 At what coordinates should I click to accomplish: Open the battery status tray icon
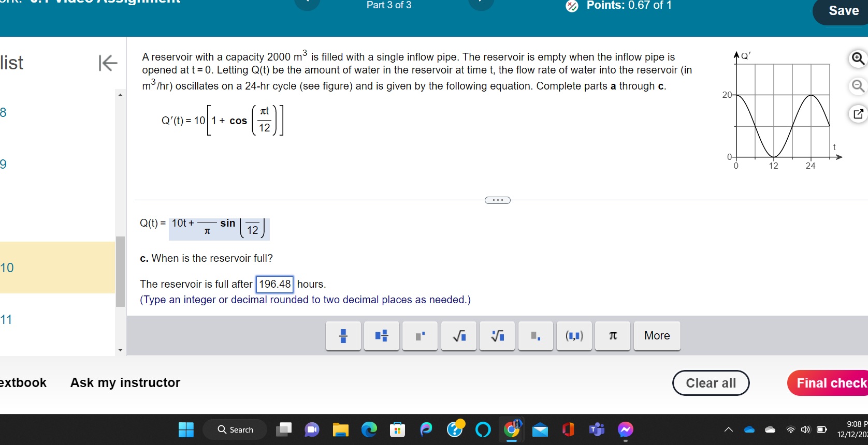click(821, 429)
